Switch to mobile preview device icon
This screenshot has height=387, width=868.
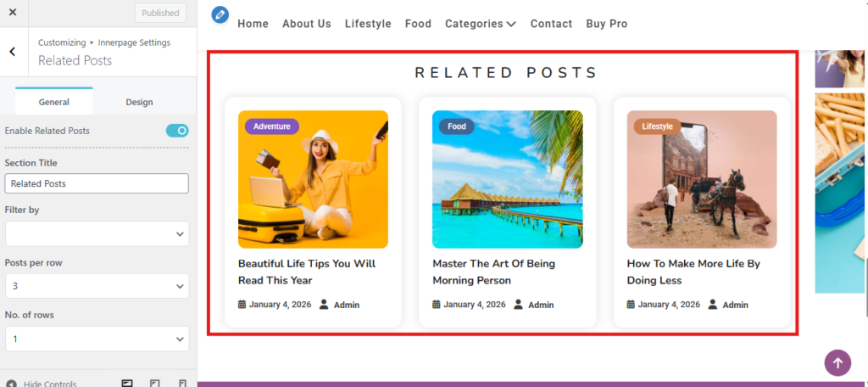[182, 384]
